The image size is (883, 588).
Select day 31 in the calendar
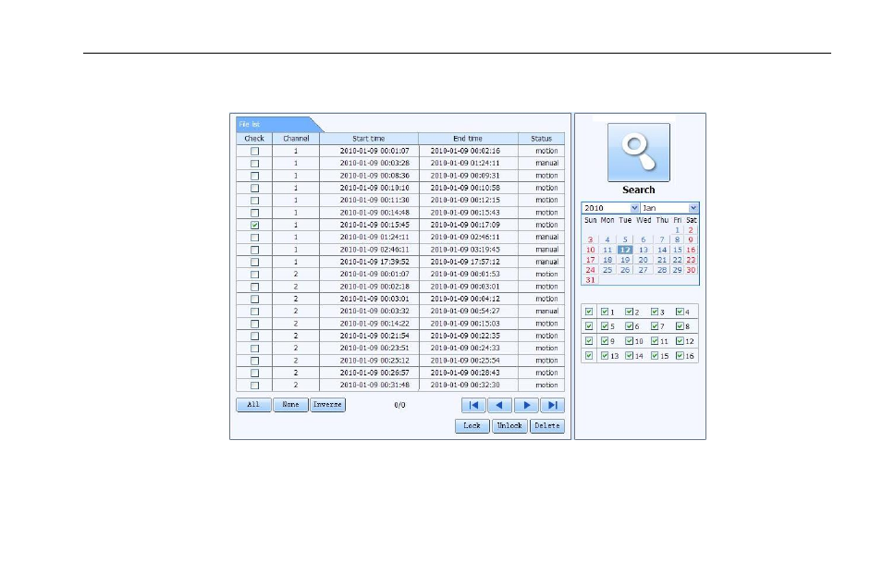click(590, 280)
